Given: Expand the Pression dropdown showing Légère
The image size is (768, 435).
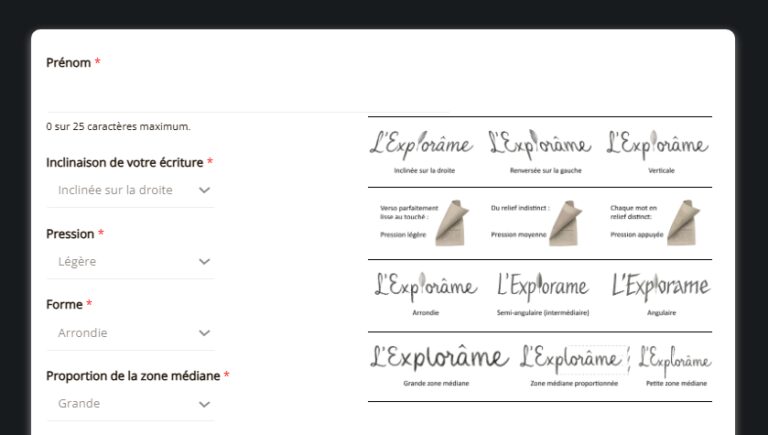Looking at the screenshot, I should [x=130, y=261].
